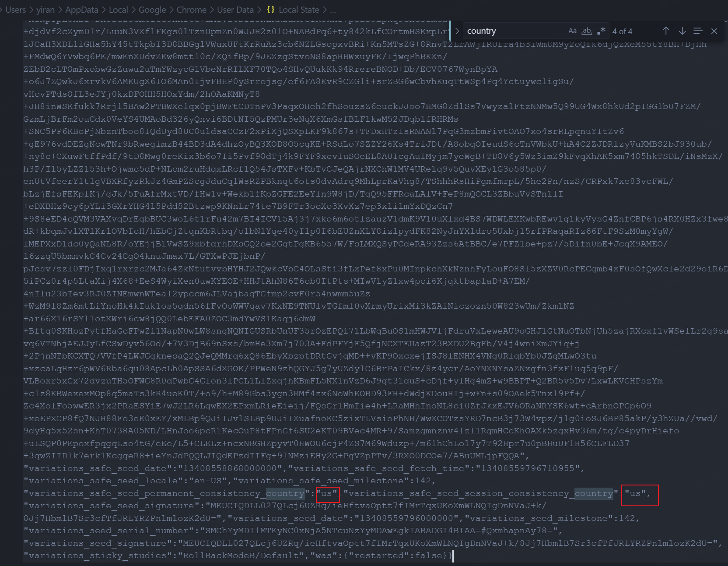Enable Use Regular Expression in find
Screen dimensions: 728x566
(x=601, y=31)
